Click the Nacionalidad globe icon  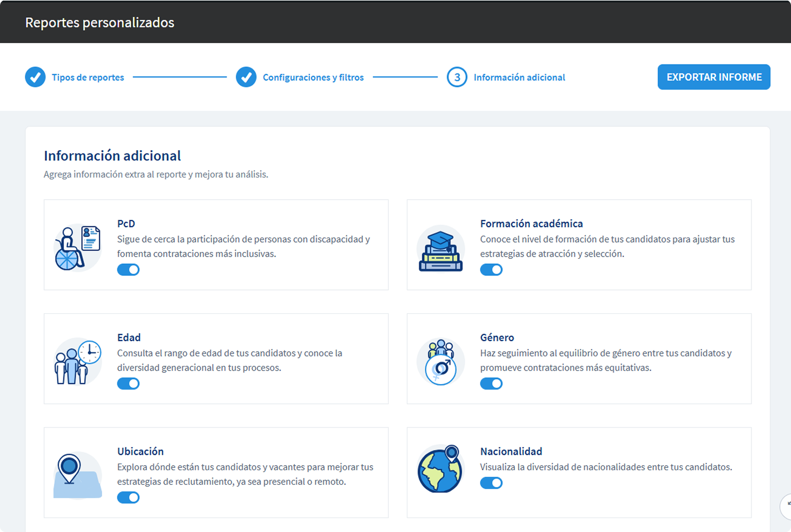pyautogui.click(x=440, y=470)
